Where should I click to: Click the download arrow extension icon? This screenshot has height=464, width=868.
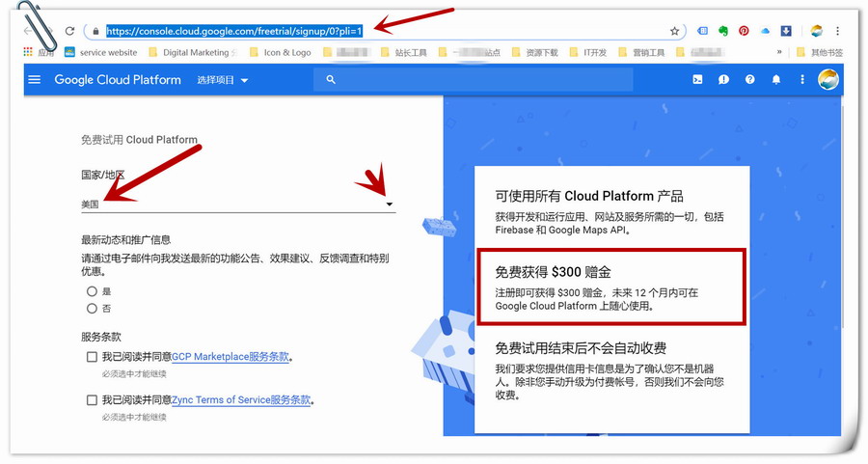coord(786,31)
